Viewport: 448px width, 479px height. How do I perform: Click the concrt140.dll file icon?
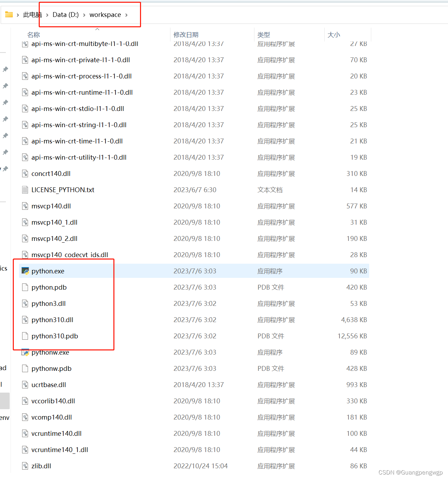point(25,173)
